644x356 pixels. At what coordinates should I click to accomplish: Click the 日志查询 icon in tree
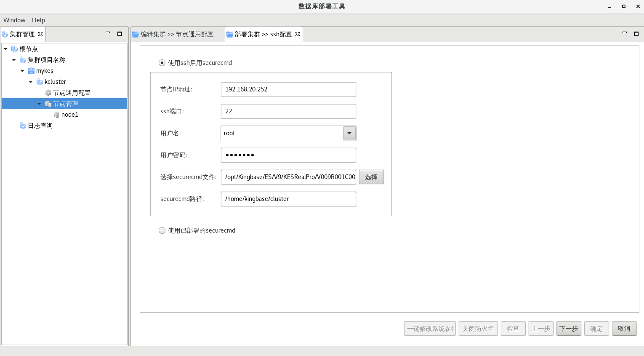(23, 126)
